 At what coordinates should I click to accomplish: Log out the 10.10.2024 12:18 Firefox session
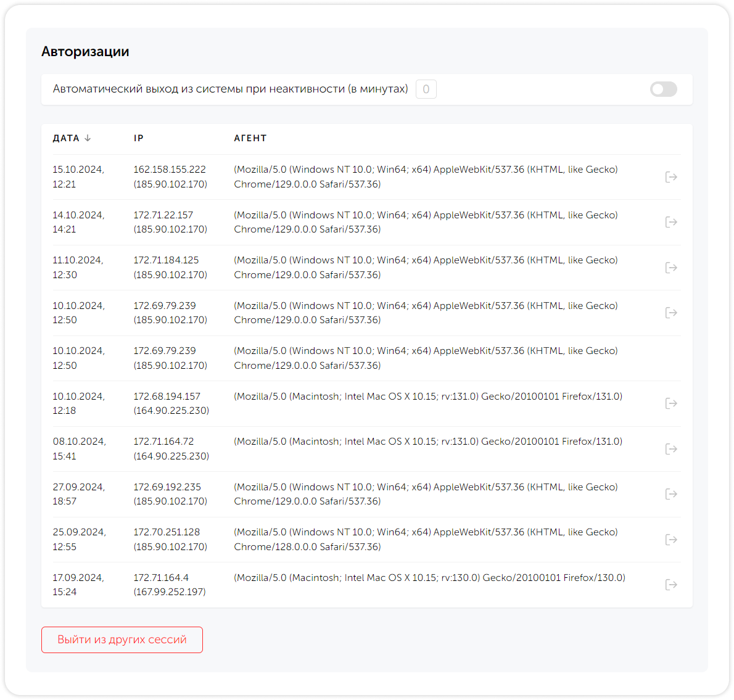tap(671, 403)
